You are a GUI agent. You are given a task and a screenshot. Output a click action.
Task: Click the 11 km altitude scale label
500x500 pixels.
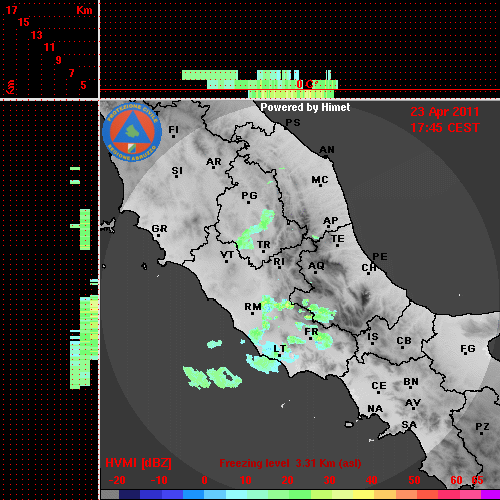point(49,47)
